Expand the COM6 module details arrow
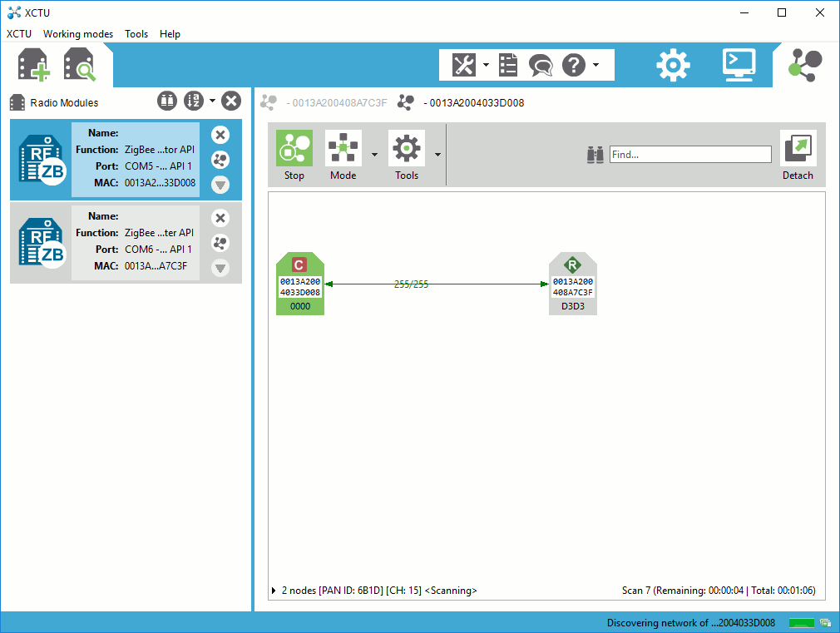 pyautogui.click(x=220, y=268)
